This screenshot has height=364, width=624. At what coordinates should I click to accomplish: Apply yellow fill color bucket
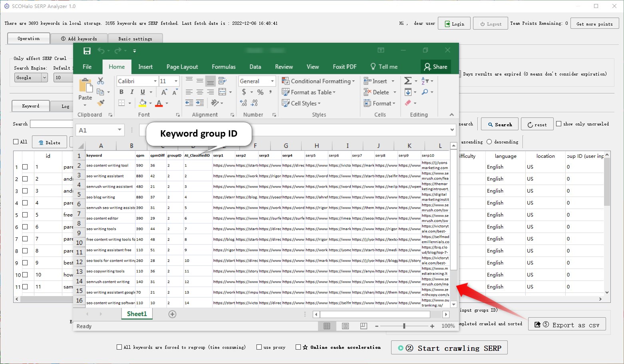point(143,103)
